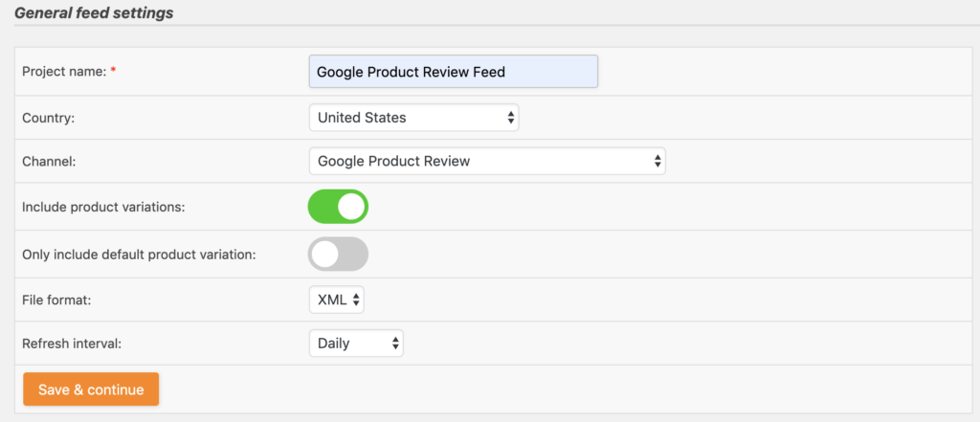
Task: Enable Only include default product variation toggle
Action: pos(338,254)
